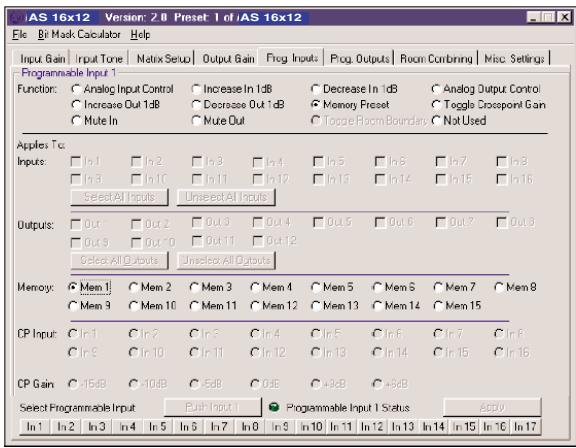Select programmable input In 15 button
The height and width of the screenshot is (448, 576).
(x=464, y=426)
